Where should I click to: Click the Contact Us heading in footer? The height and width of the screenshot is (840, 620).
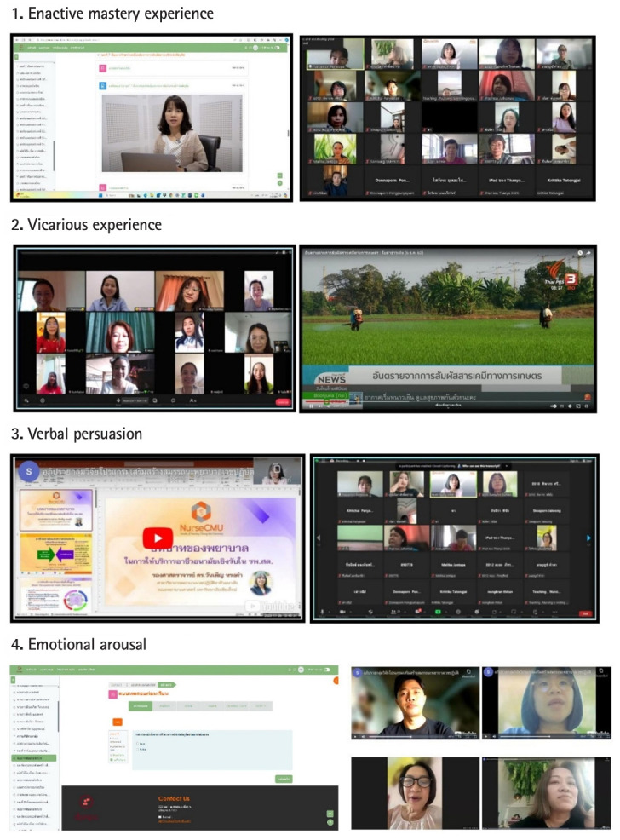point(174,798)
